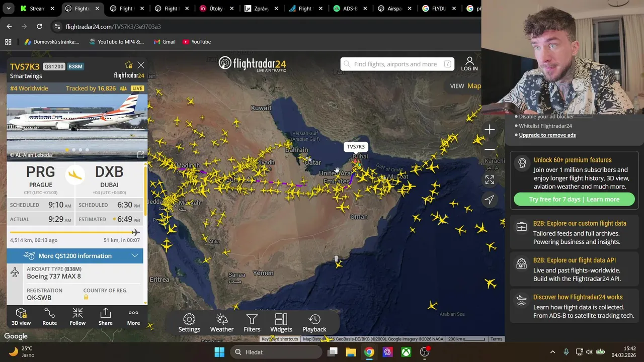The image size is (644, 362).
Task: Click Upgrade to remove ads link
Action: [x=547, y=135]
